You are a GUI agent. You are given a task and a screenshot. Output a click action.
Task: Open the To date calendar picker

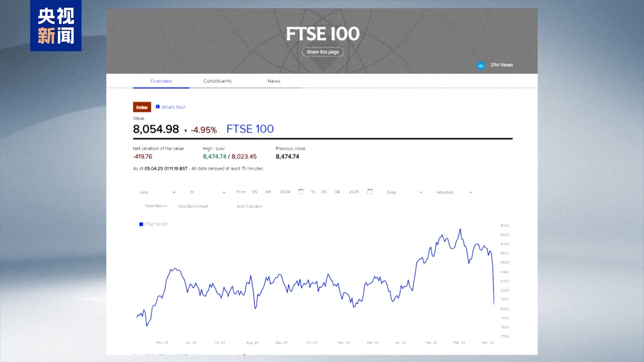point(370,192)
